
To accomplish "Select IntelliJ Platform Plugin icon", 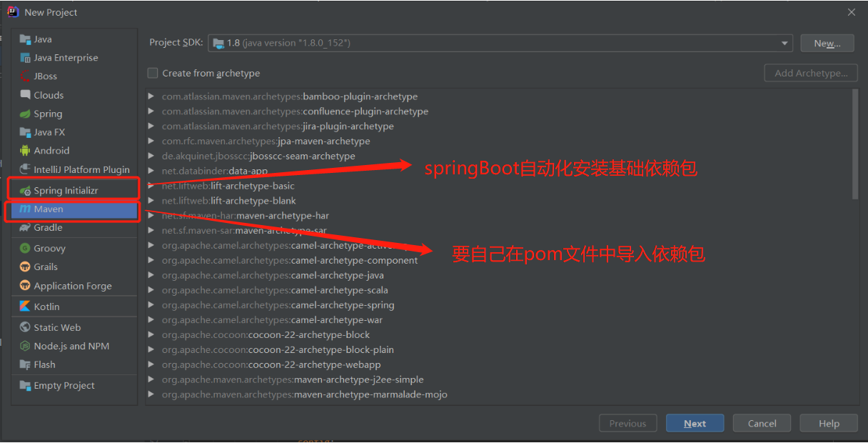I will click(x=26, y=169).
